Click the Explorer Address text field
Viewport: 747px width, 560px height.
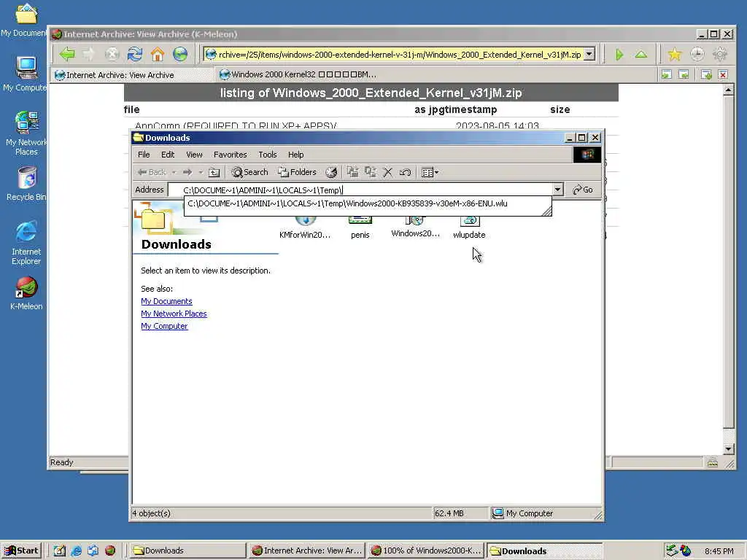point(360,190)
